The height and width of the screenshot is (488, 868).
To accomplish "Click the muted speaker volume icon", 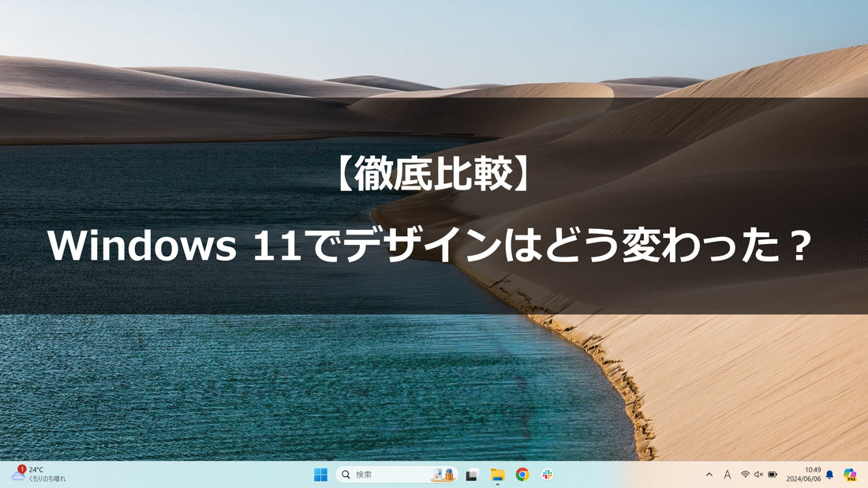I will tap(758, 475).
